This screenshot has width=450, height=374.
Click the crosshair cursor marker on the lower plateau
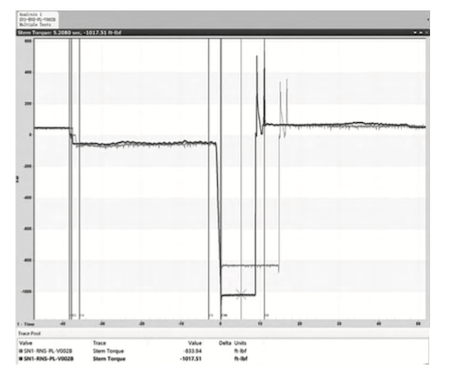pos(241,294)
